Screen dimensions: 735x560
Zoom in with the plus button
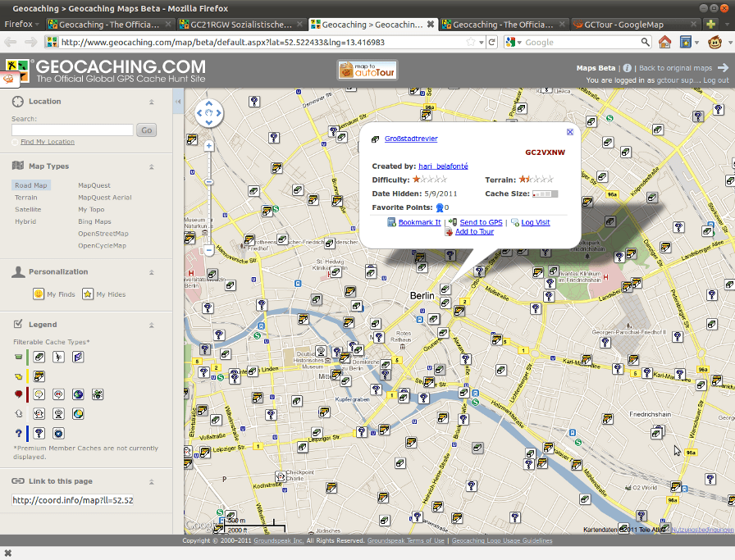click(x=209, y=146)
